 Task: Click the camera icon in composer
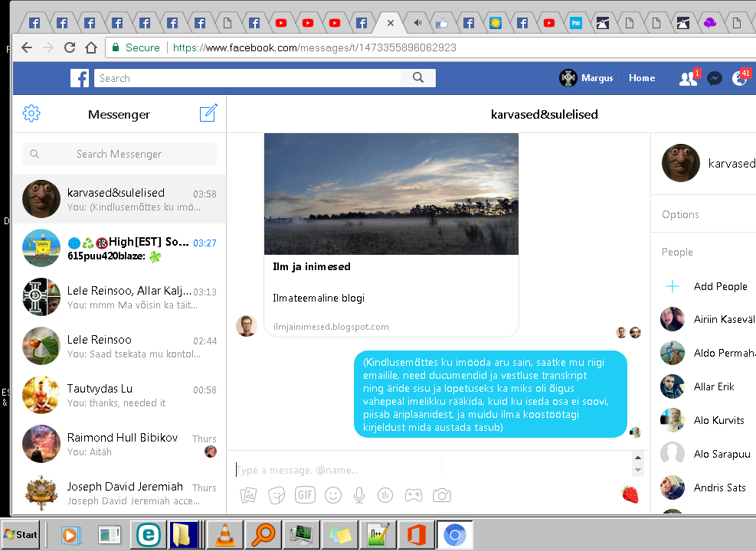point(441,495)
